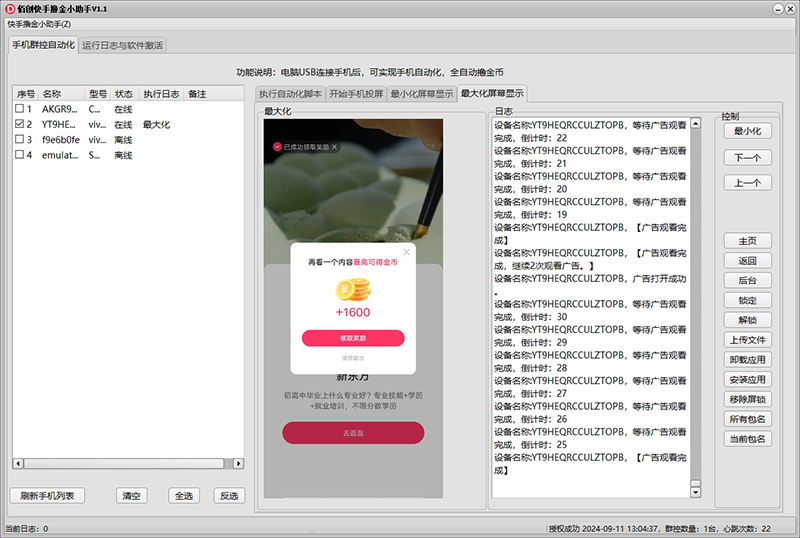800x538 pixels.
Task: Switch to the 手机群控自动化 tab
Action: point(43,45)
